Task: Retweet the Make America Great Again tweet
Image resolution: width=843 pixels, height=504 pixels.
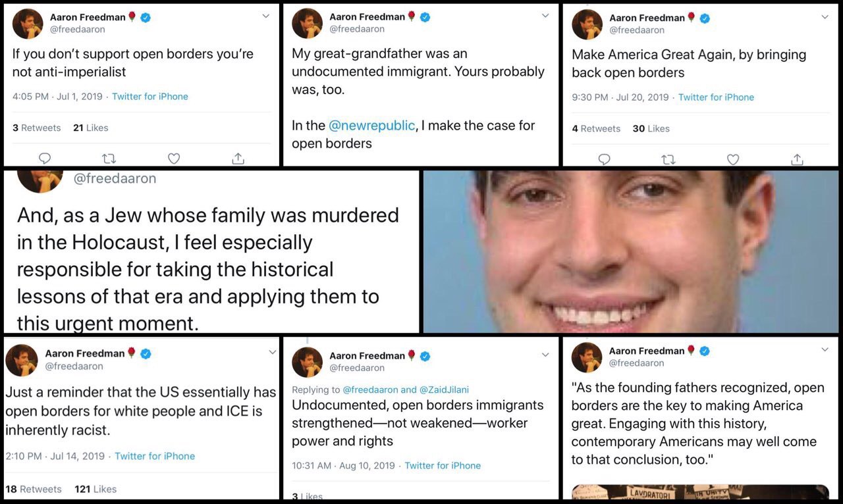Action: pos(668,159)
